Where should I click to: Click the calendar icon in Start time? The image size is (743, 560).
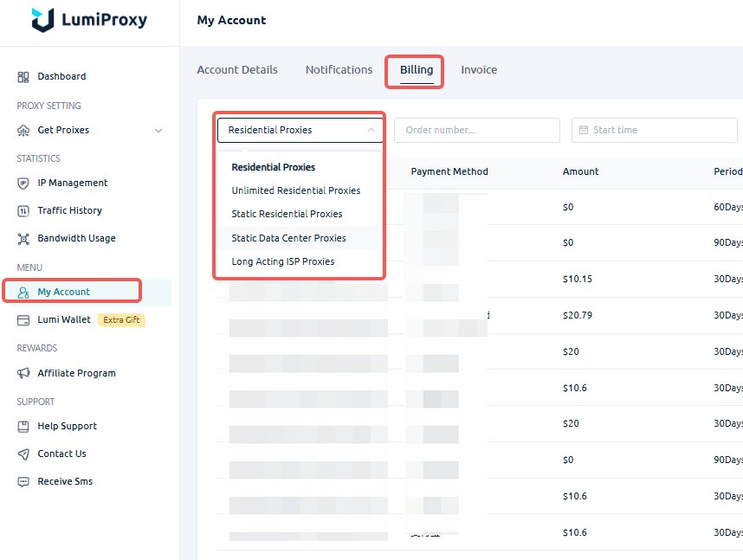(584, 130)
